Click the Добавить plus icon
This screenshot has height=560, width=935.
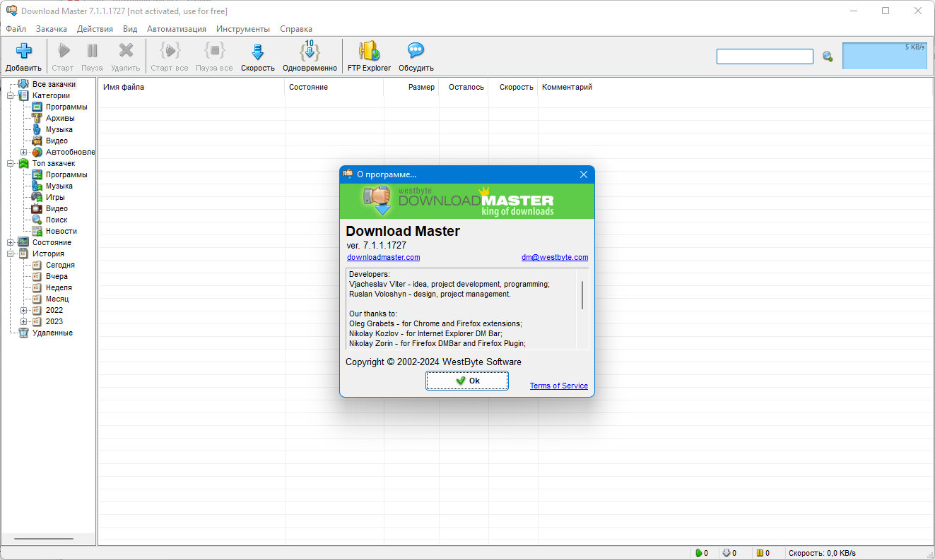(24, 51)
